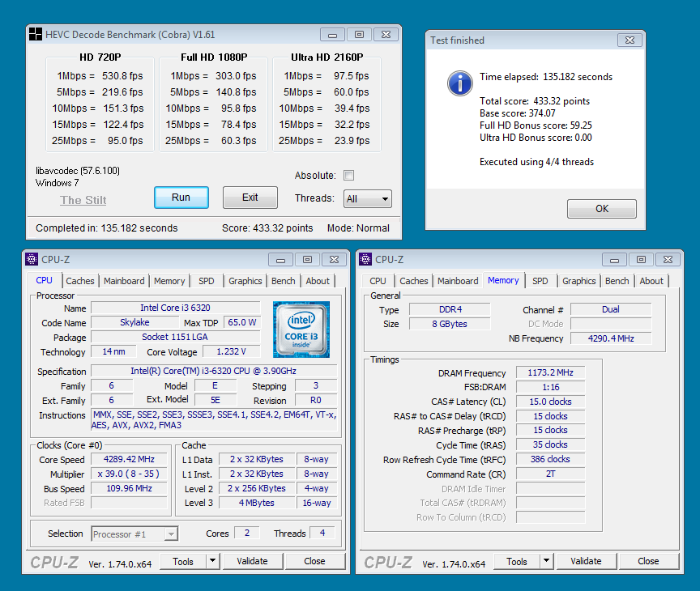Click Validate in right CPU-Z window
700x591 pixels.
tap(586, 561)
